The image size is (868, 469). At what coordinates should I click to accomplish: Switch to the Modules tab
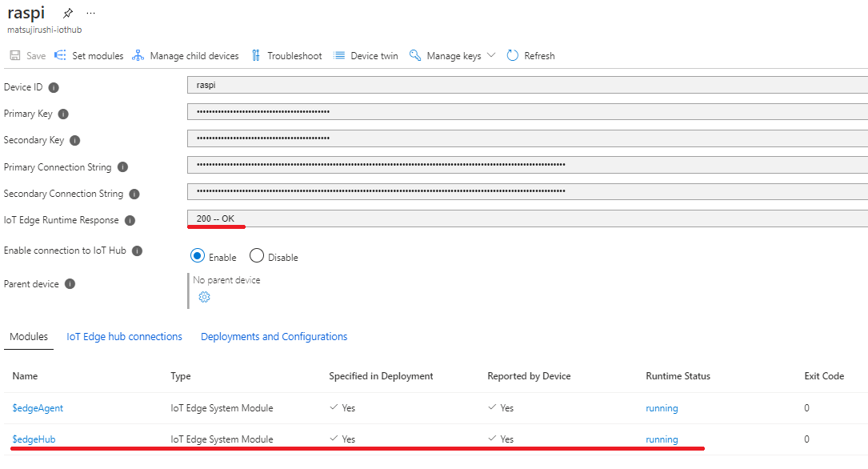click(29, 337)
